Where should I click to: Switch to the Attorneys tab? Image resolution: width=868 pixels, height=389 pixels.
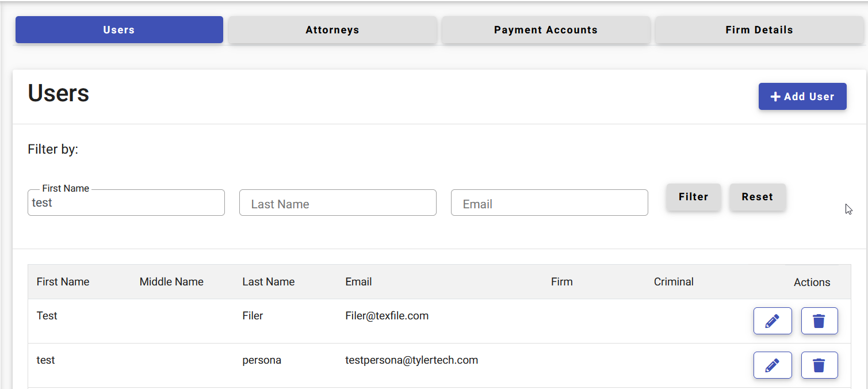[x=332, y=30]
